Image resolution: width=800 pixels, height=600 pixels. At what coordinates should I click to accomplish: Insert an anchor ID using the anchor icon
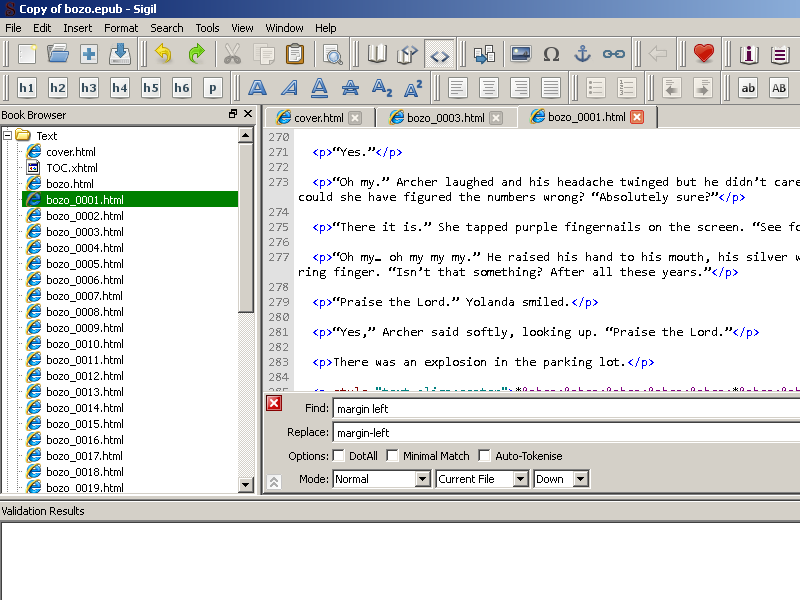point(583,54)
